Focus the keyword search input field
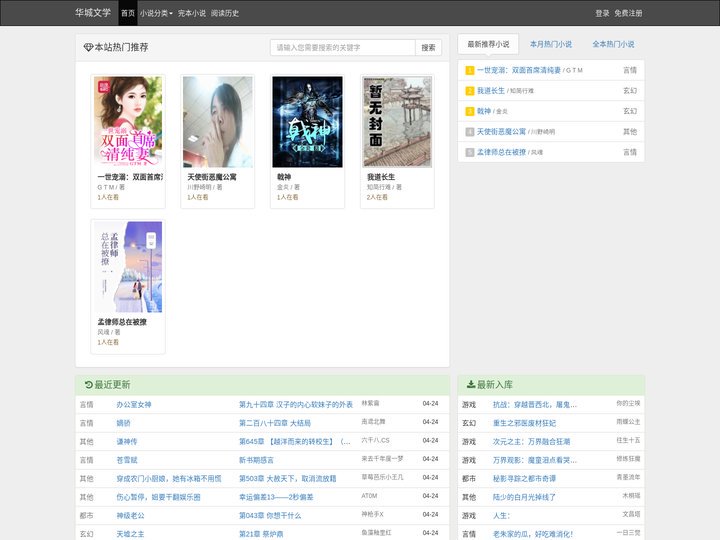Screen dimensions: 720x540 [x=343, y=47]
